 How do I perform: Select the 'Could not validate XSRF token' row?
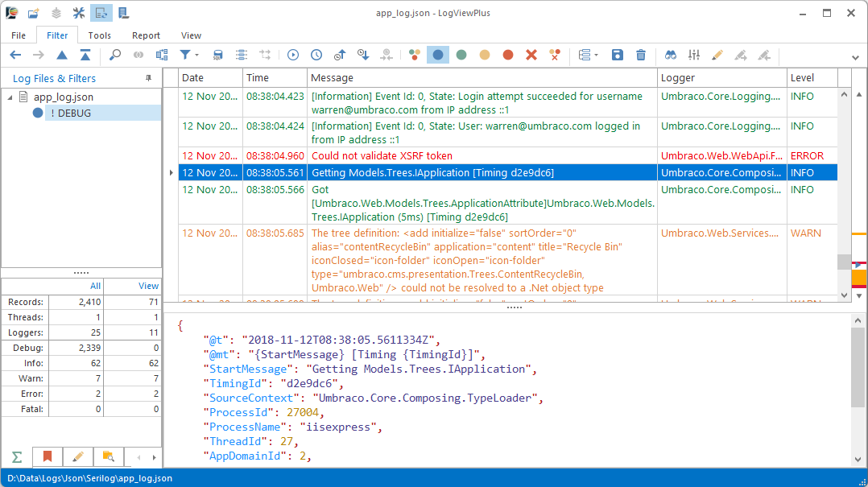point(507,156)
